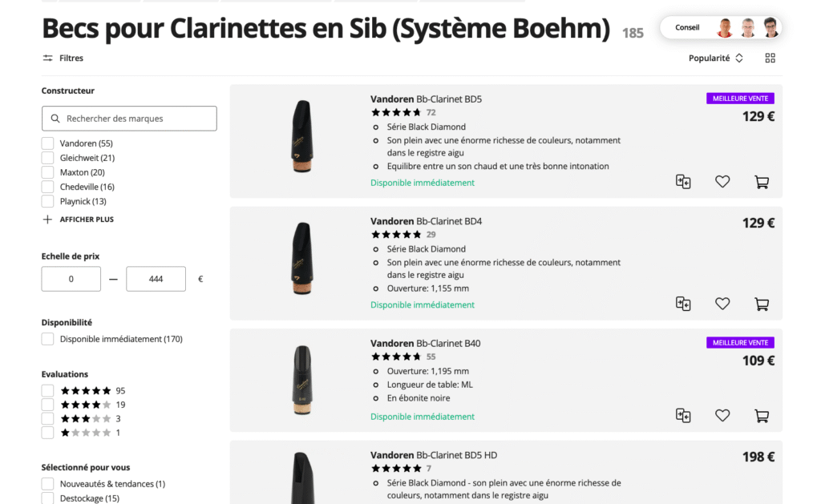
Task: Click the heart icon on the B40 listing
Action: coord(722,415)
